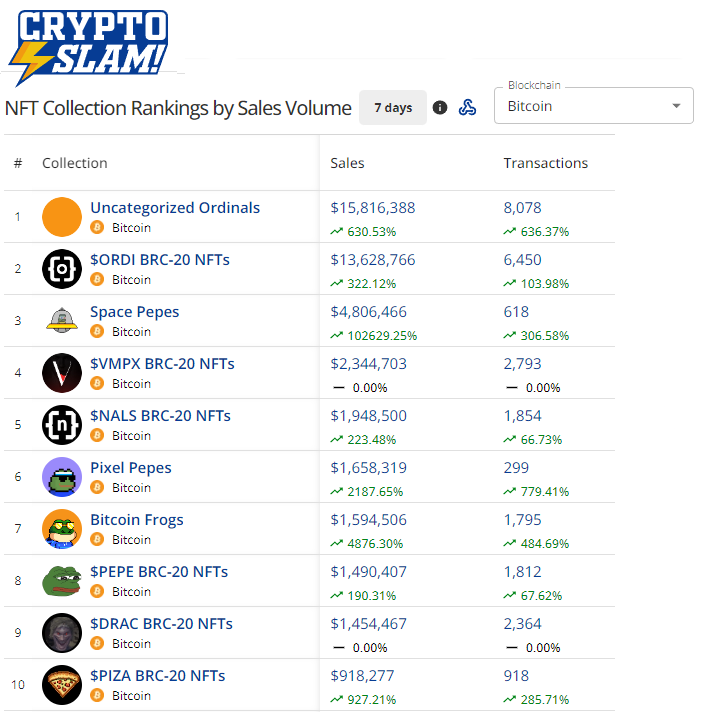This screenshot has height=715, width=703.
Task: Open the $DRAC BRC-20 NFTs link
Action: pyautogui.click(x=161, y=624)
